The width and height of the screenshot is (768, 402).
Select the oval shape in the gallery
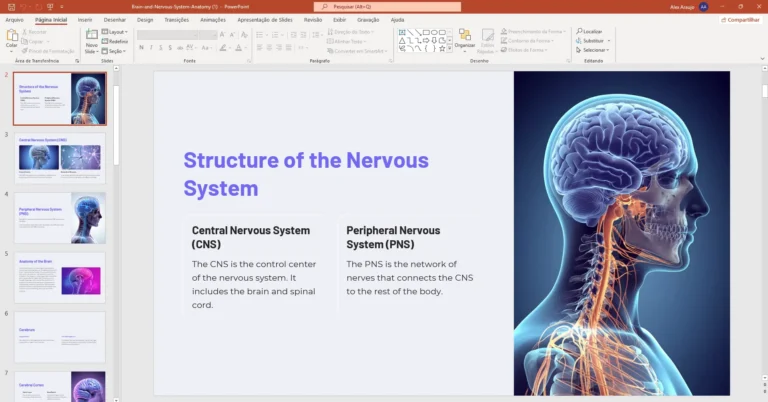pyautogui.click(x=434, y=32)
